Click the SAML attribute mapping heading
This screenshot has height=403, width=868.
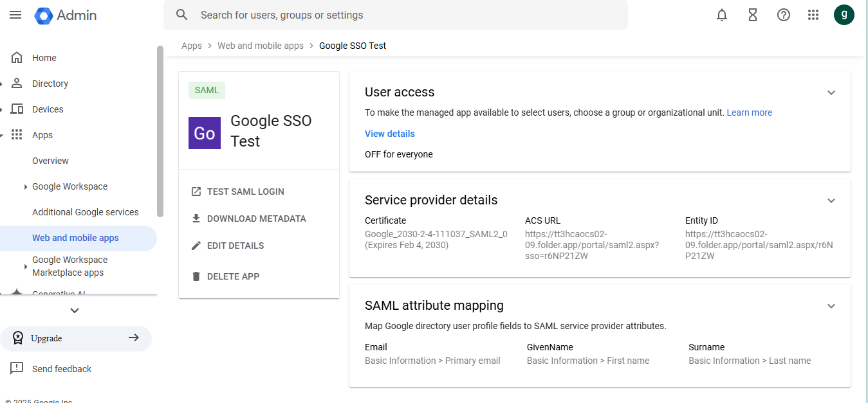click(x=434, y=305)
